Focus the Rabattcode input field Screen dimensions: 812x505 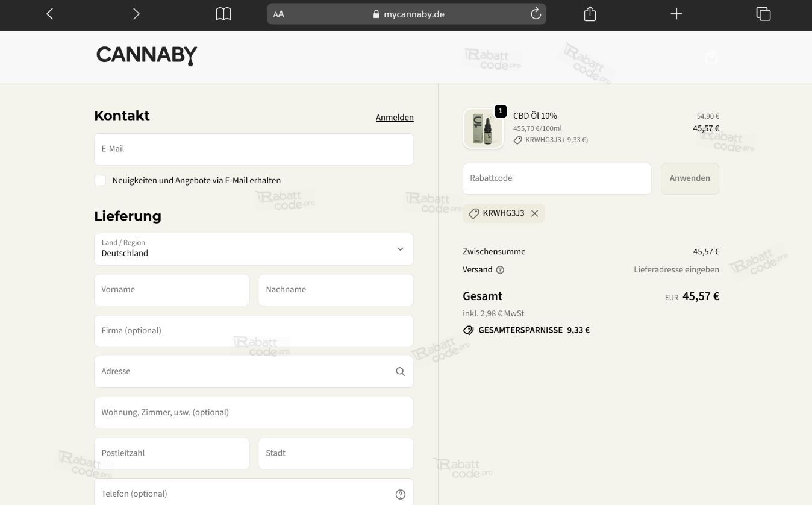pyautogui.click(x=557, y=178)
